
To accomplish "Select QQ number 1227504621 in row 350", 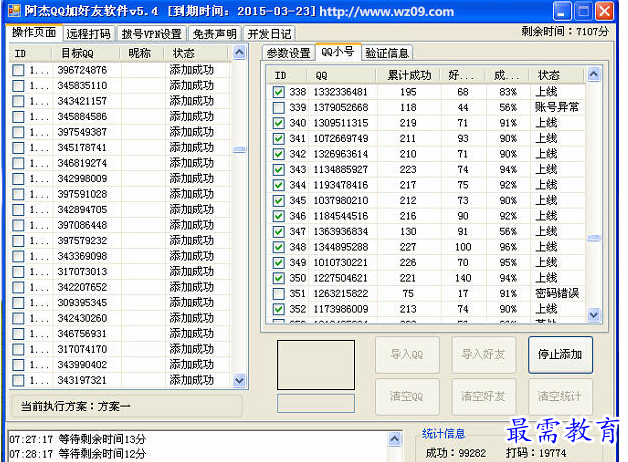I will (x=340, y=278).
